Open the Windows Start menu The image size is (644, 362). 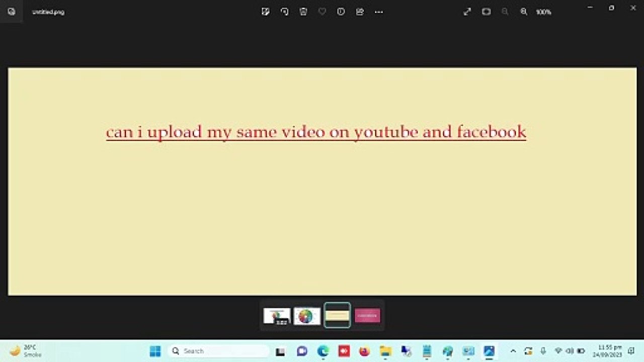point(155,351)
